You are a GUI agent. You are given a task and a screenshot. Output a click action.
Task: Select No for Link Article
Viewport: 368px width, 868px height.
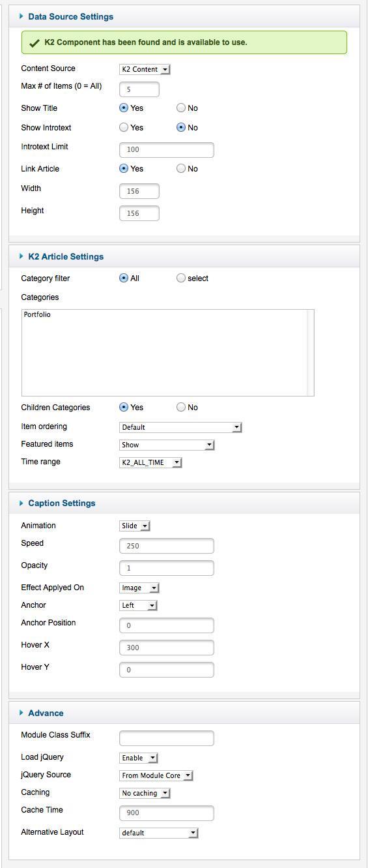[x=181, y=168]
